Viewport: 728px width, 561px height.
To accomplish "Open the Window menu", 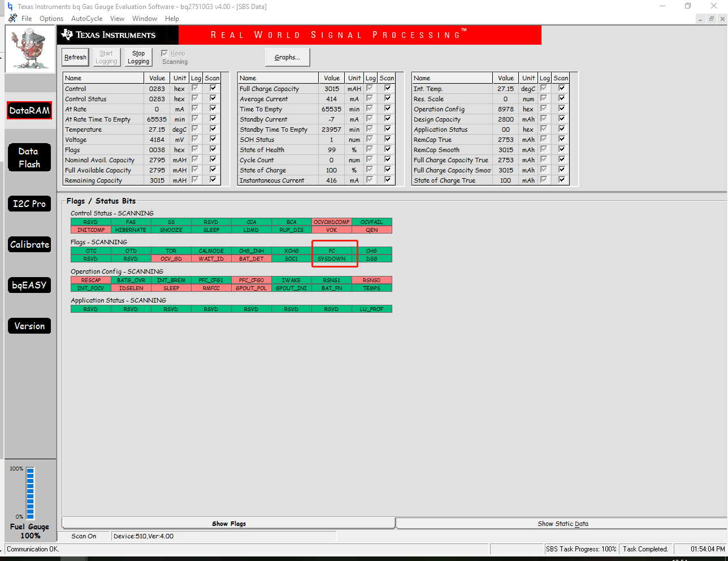I will tap(145, 19).
